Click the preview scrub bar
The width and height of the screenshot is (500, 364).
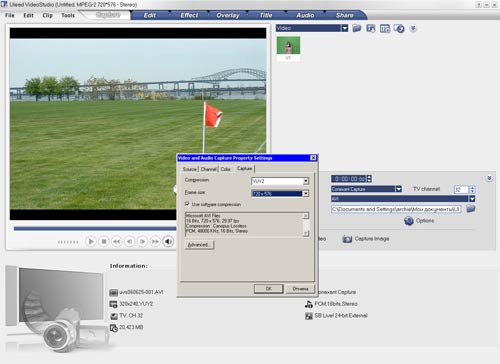point(95,229)
